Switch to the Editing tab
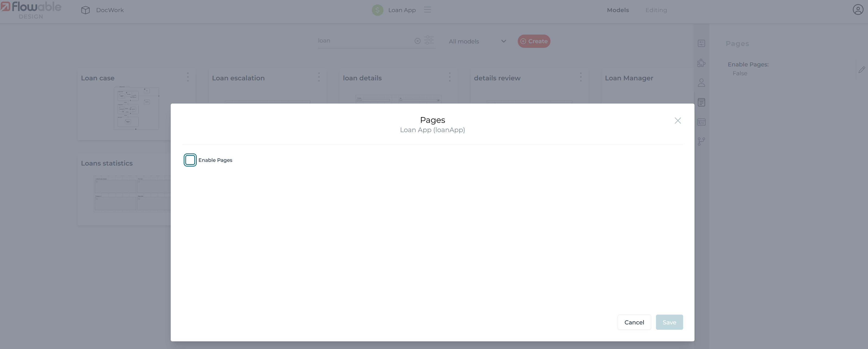The image size is (868, 349). [656, 10]
